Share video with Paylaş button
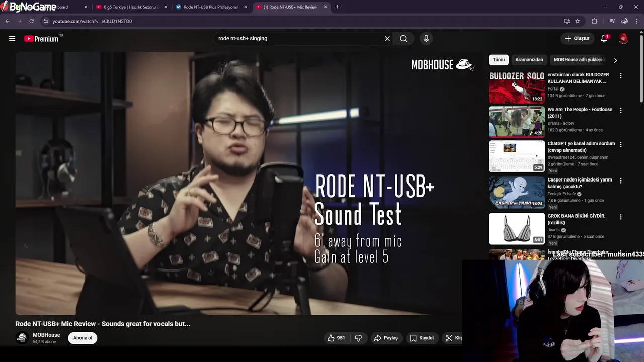Viewport: 644px width, 362px height. pos(386,338)
